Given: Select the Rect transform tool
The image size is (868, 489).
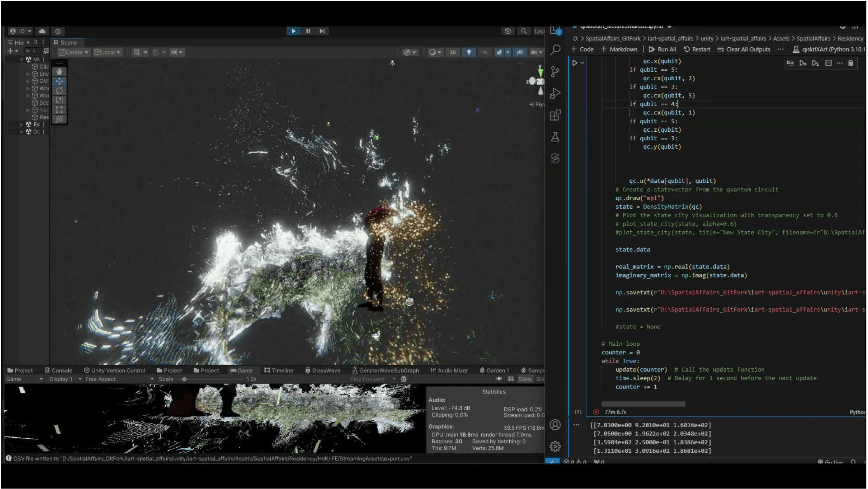Looking at the screenshot, I should click(x=59, y=109).
